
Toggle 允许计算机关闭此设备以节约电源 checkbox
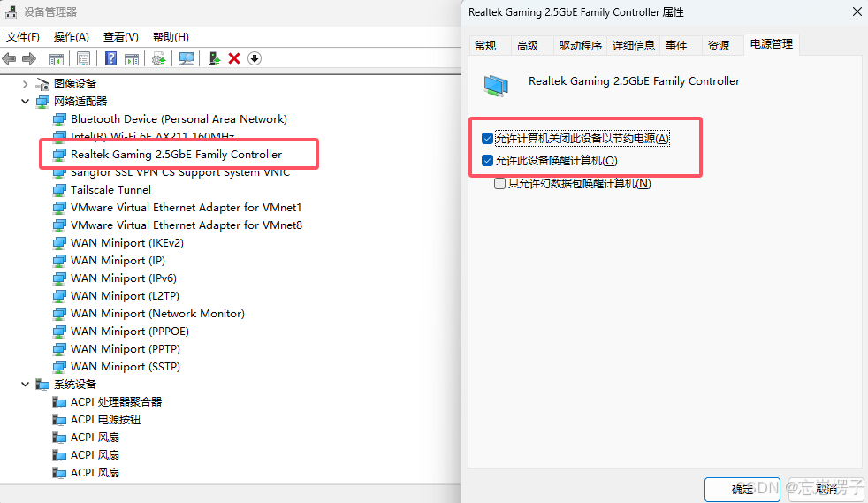tap(487, 138)
